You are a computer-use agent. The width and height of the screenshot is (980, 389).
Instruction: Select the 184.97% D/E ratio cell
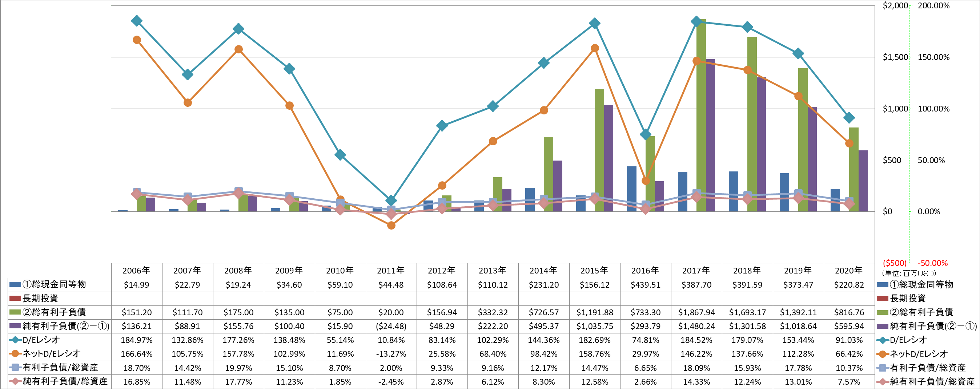(x=137, y=340)
